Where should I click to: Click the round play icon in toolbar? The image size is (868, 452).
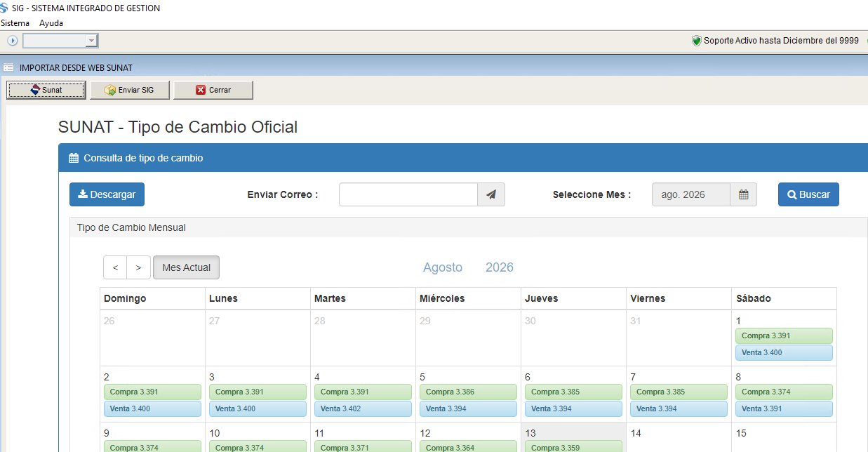tap(12, 41)
